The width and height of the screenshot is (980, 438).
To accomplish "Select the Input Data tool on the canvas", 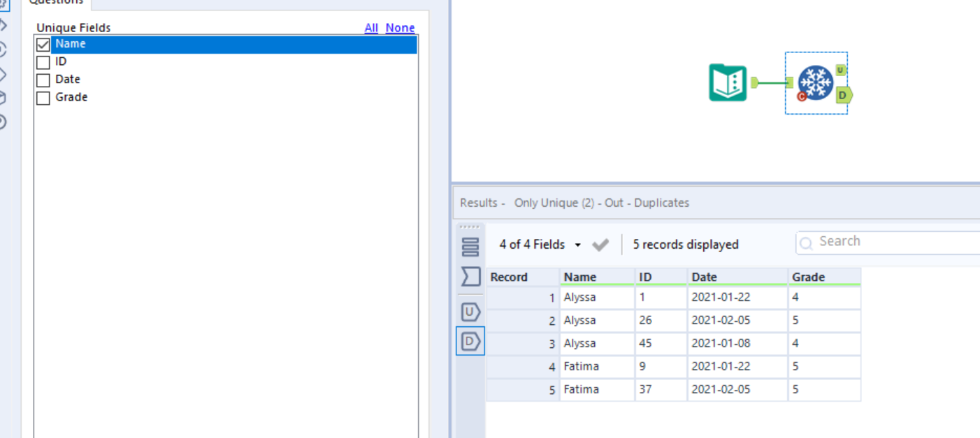I will pyautogui.click(x=728, y=82).
